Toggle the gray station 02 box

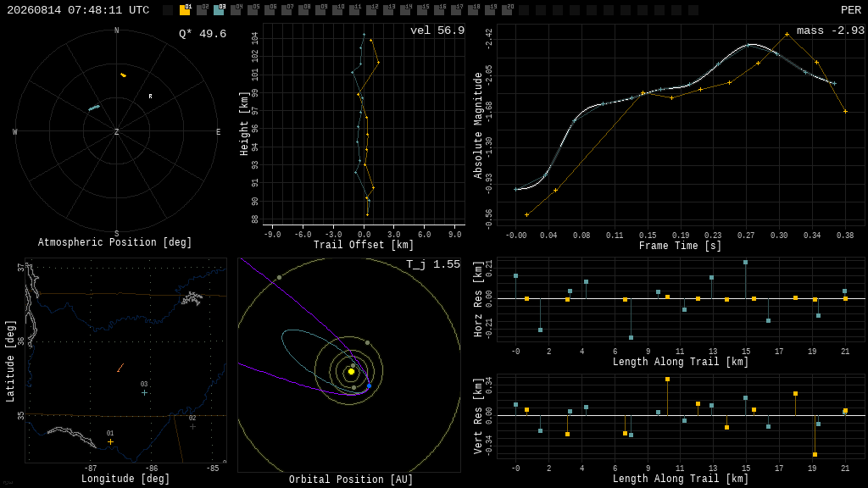click(202, 10)
